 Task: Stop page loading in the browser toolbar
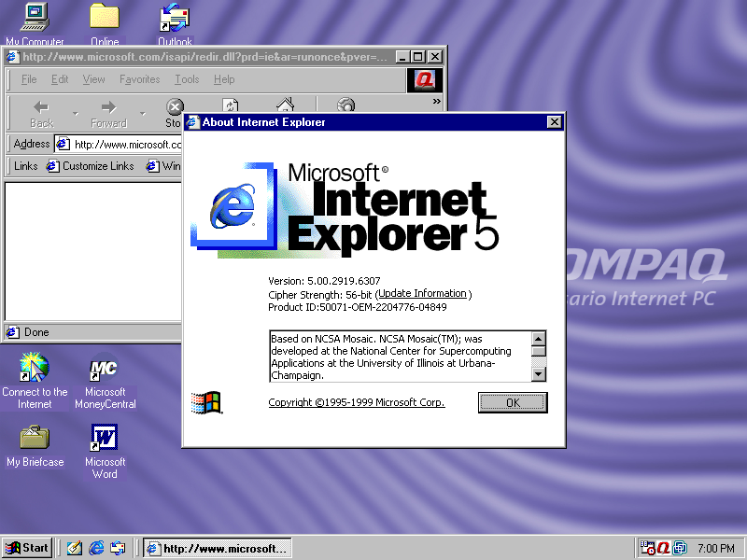[x=174, y=114]
